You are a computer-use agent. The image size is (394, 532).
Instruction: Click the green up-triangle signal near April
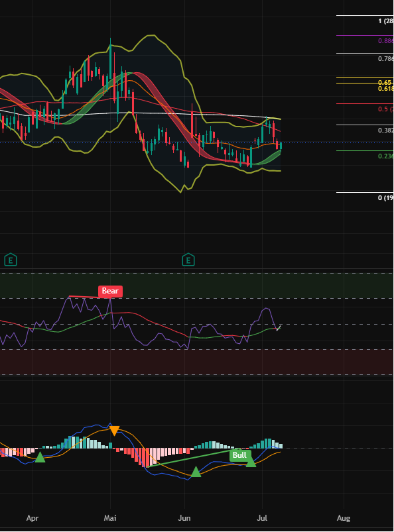(40, 457)
